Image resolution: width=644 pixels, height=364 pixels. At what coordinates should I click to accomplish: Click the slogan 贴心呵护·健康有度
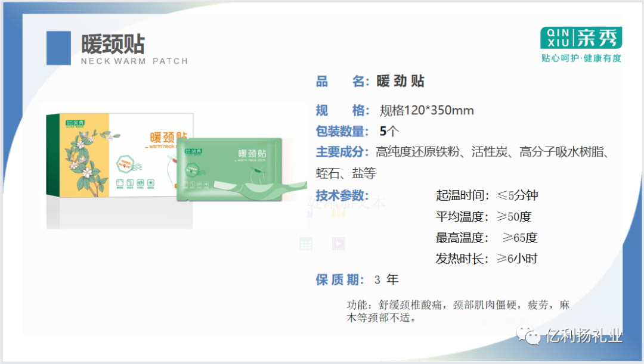(x=581, y=58)
